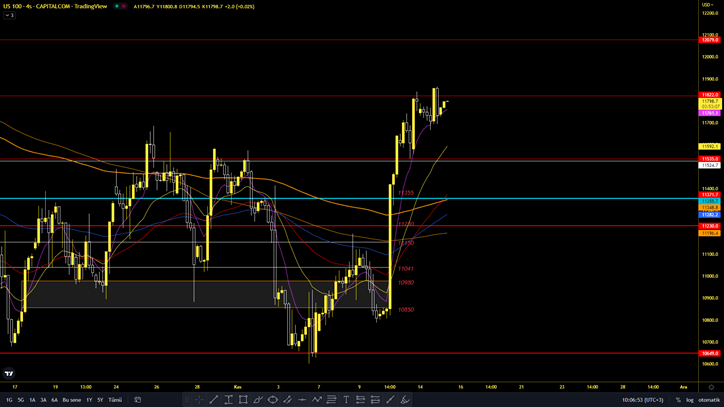Viewport: 724px width, 407px height.
Task: Click the zigzag path drawing tool
Action: pyautogui.click(x=317, y=399)
